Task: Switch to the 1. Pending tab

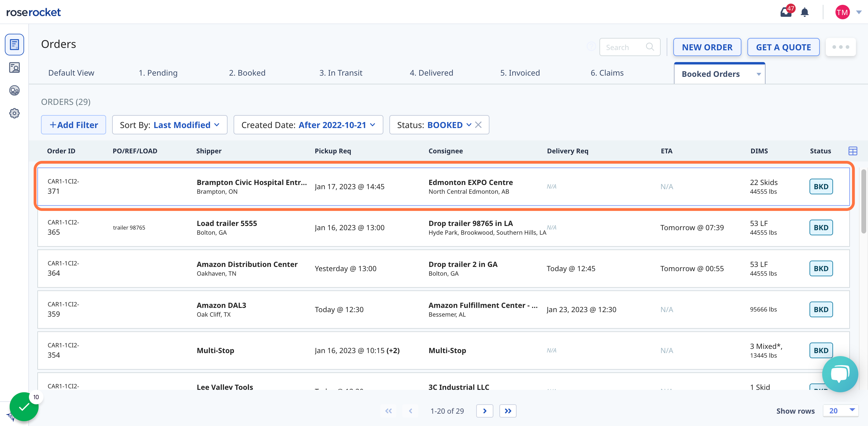Action: [x=158, y=73]
